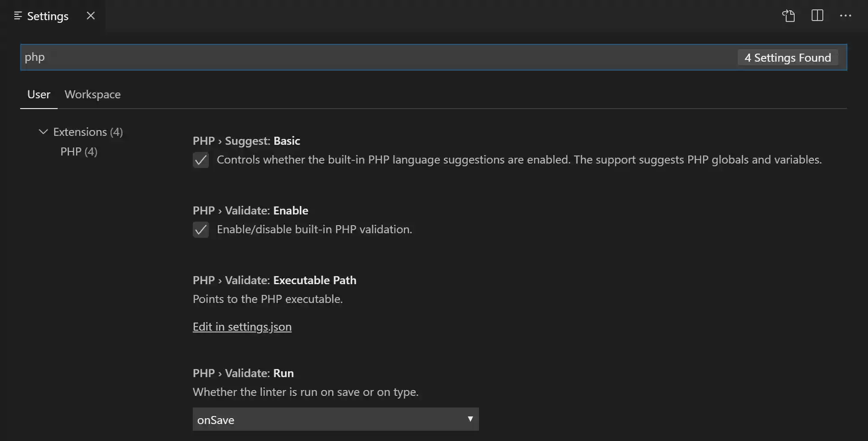Toggle the Validate: Enable checkmark off
The height and width of the screenshot is (441, 868).
click(201, 230)
